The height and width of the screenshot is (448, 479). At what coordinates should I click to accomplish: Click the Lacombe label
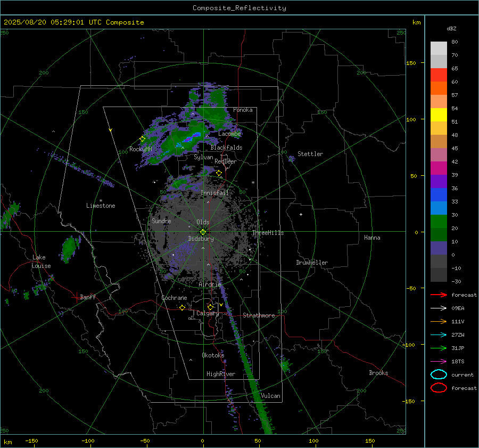[229, 134]
